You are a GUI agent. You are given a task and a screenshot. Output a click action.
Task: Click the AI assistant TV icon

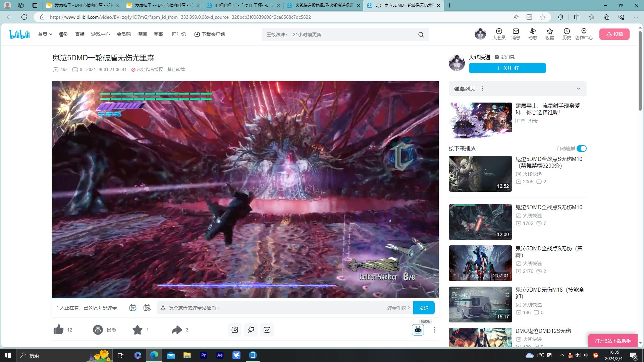point(418,330)
